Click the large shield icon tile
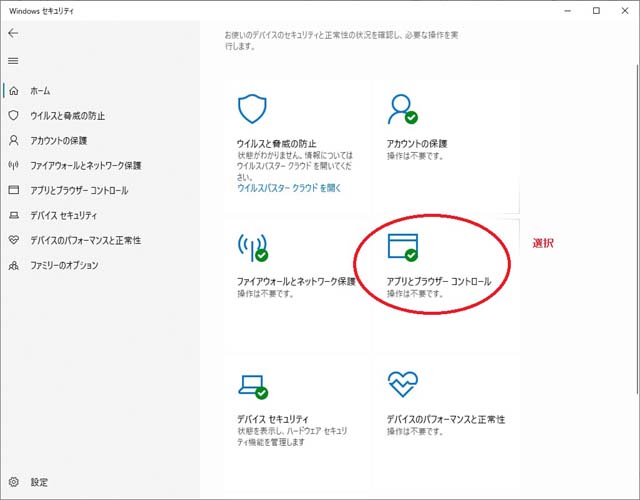Screen dimensions: 640x500 (252, 109)
